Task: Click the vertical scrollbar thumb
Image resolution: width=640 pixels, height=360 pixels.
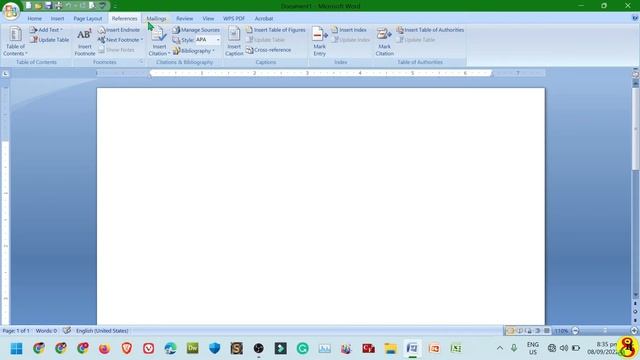Action: pyautogui.click(x=636, y=128)
